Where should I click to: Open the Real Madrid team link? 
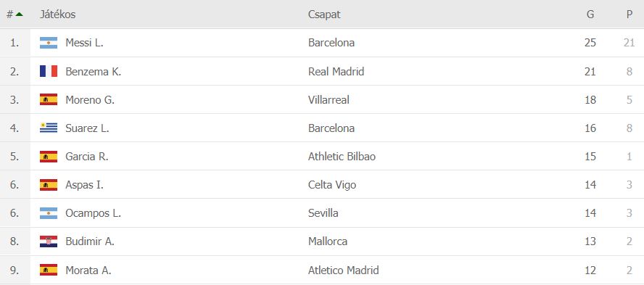[336, 72]
